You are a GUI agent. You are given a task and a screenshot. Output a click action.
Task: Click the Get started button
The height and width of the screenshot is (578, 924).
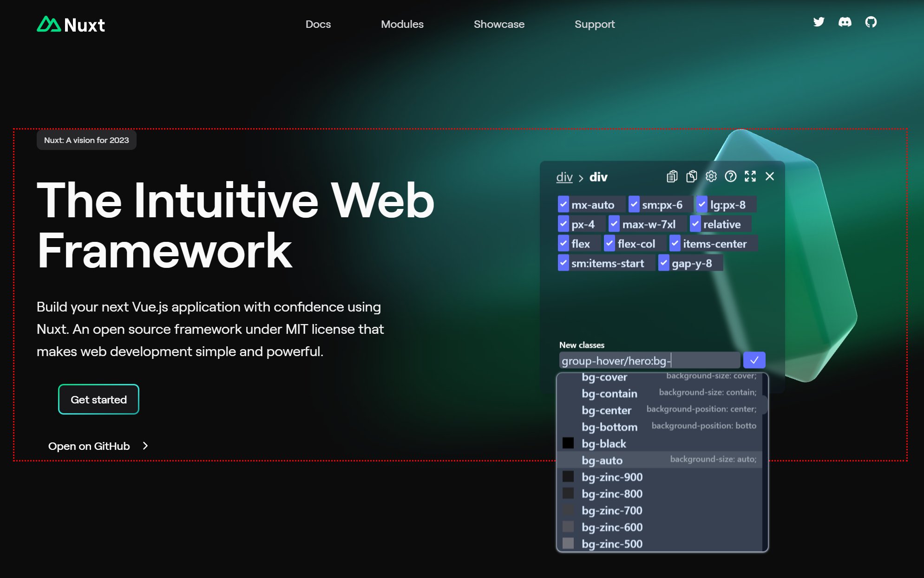tap(98, 400)
